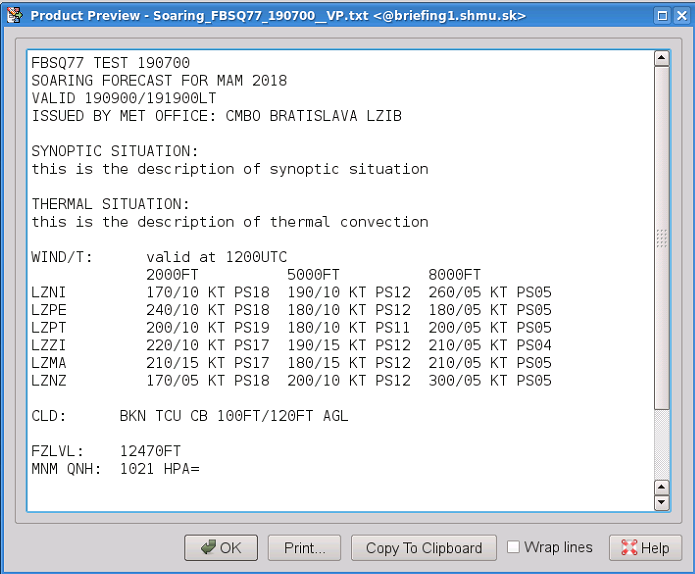695x574 pixels.
Task: Click the scrollbar up arrow at top
Action: pos(662,58)
